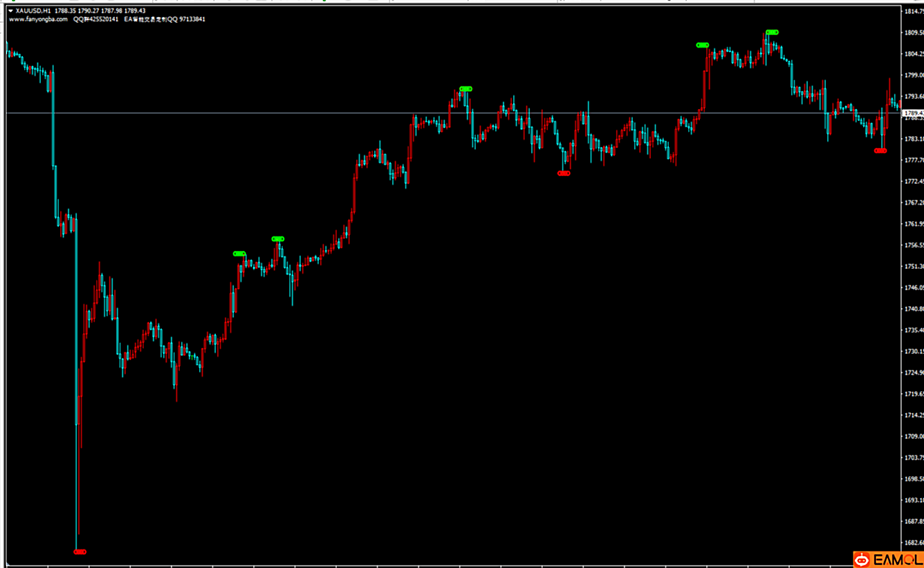924x568 pixels.
Task: Click the 1751 level on price scale
Action: [x=914, y=267]
